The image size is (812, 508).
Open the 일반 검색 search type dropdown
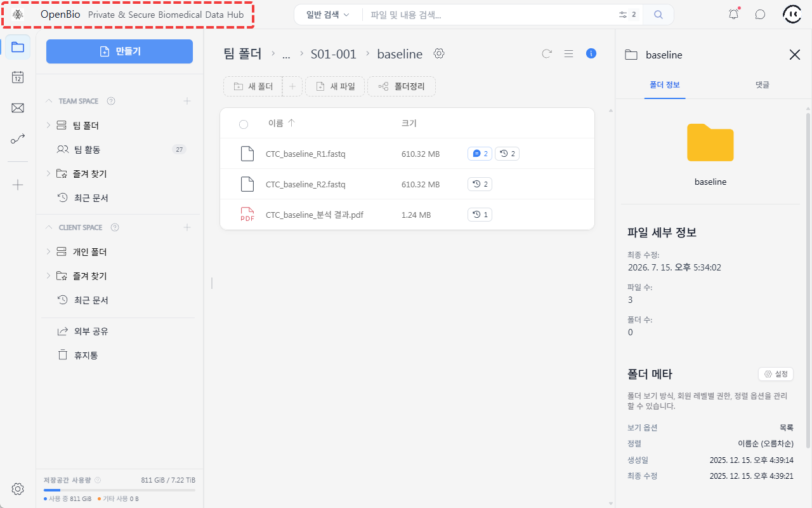pos(328,15)
